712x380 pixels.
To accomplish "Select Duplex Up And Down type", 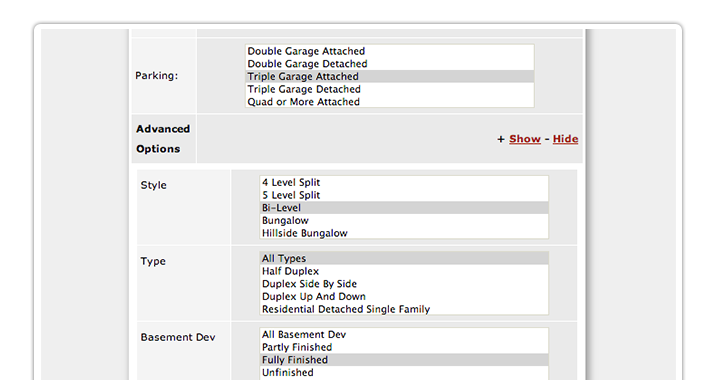I will tap(404, 297).
